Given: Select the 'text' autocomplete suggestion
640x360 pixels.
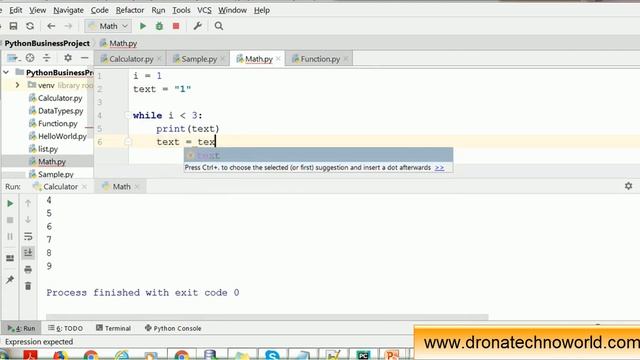Looking at the screenshot, I should point(318,155).
